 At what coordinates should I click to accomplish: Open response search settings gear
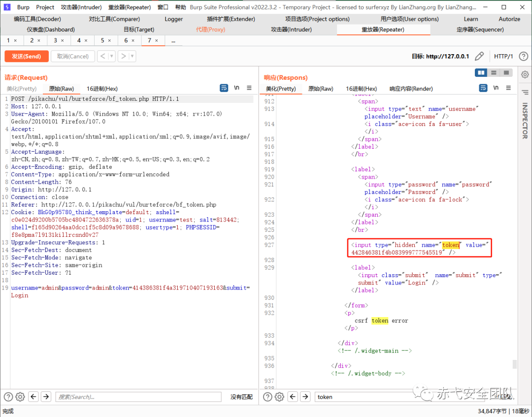pyautogui.click(x=279, y=397)
